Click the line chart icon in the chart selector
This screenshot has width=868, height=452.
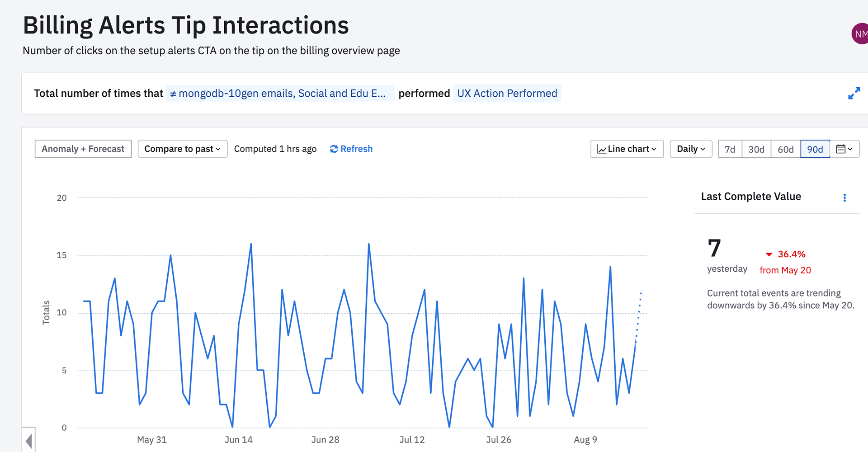tap(602, 149)
